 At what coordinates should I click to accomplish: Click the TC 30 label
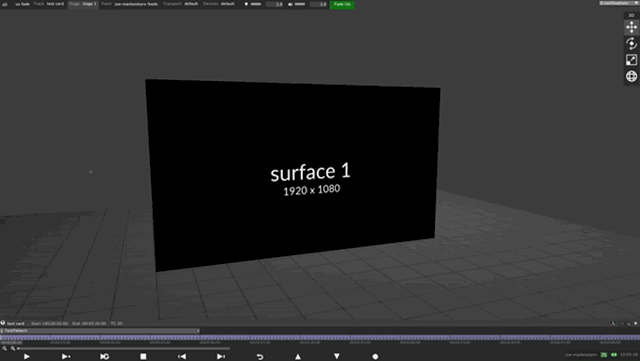pos(116,323)
